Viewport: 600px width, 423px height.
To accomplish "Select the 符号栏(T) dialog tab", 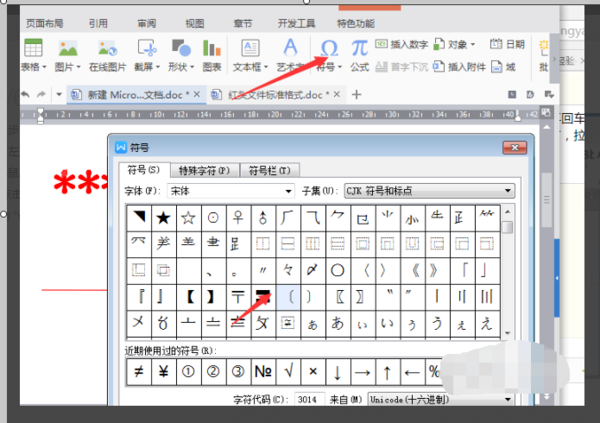I will tap(269, 170).
